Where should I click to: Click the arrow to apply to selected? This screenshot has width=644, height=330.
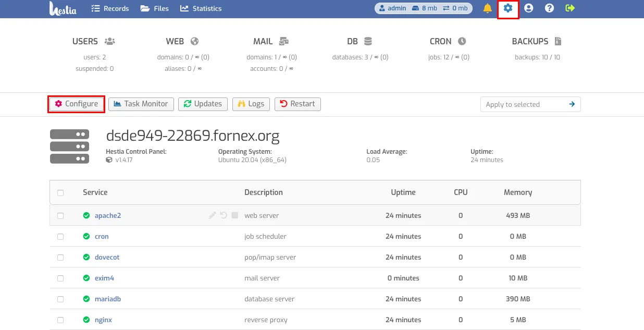[x=572, y=104]
